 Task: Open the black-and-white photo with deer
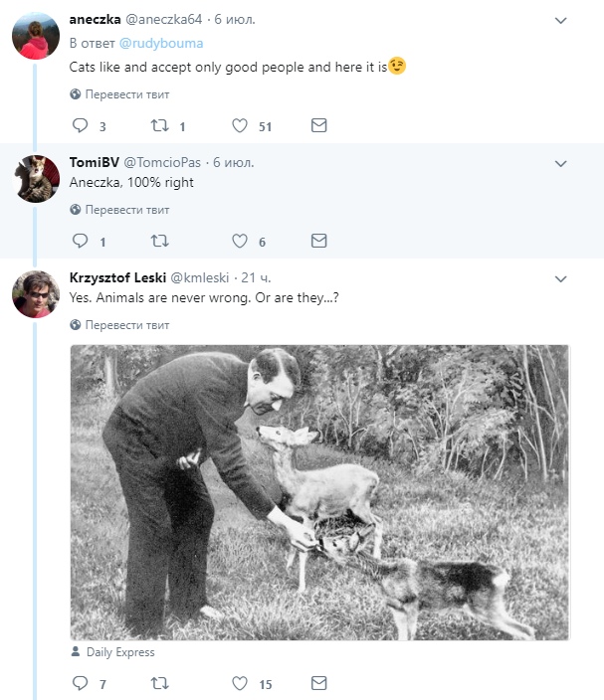click(x=319, y=492)
